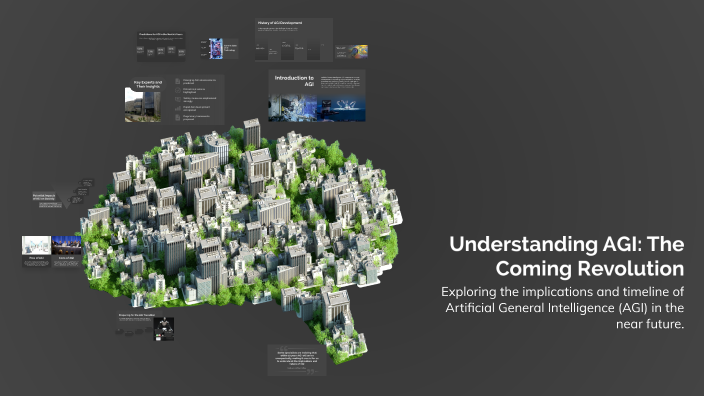The height and width of the screenshot is (396, 704).
Task: Open the 'Predictions for AGI' timeline frame
Action: (161, 46)
